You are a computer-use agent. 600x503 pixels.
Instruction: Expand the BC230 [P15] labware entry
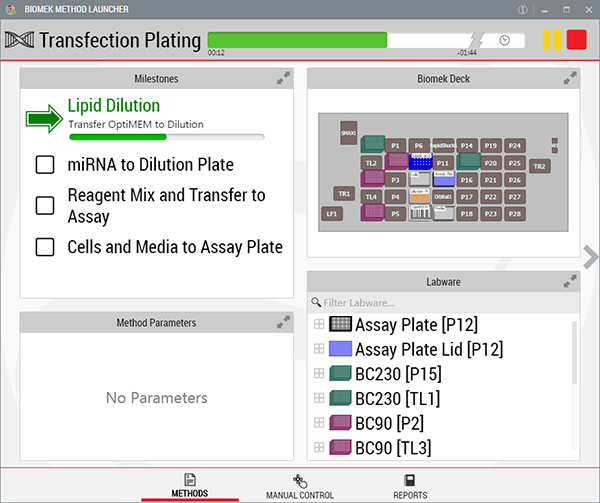tap(319, 374)
